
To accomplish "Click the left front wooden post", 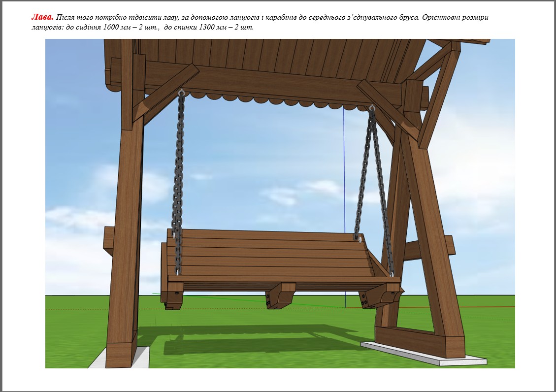I will pos(124,236).
